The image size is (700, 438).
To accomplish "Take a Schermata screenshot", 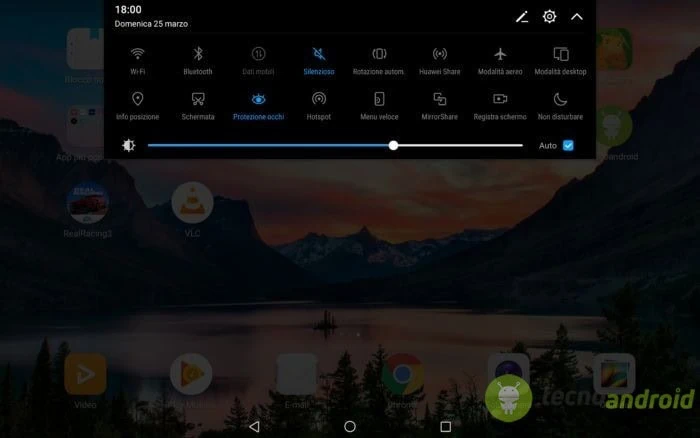I will click(x=198, y=106).
